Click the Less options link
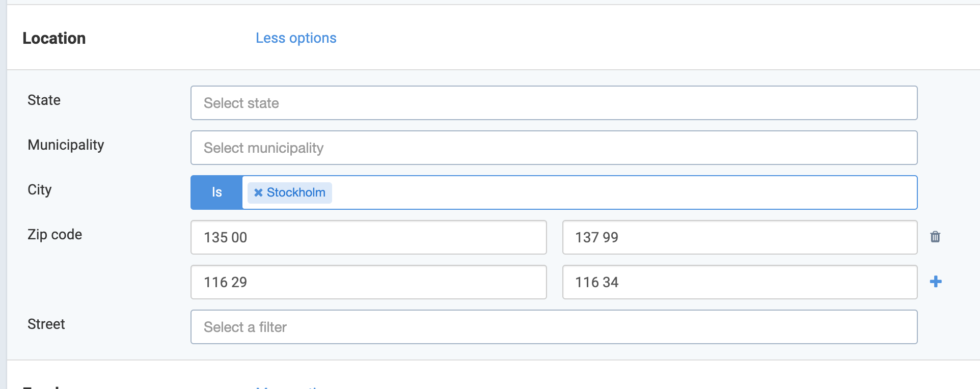 pos(296,38)
